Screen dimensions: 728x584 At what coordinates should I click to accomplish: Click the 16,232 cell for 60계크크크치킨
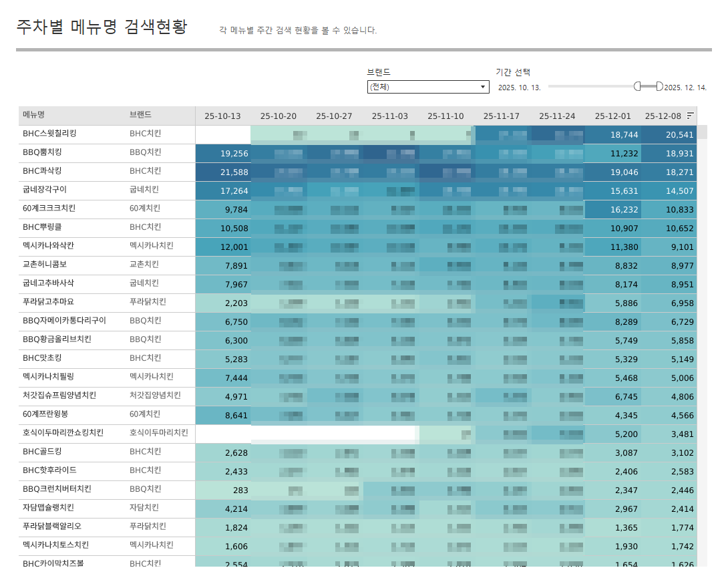[612, 210]
